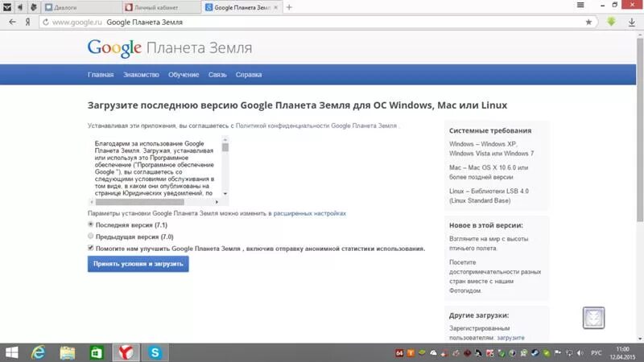
Task: Click the red 64 tray icon
Action: (399, 353)
